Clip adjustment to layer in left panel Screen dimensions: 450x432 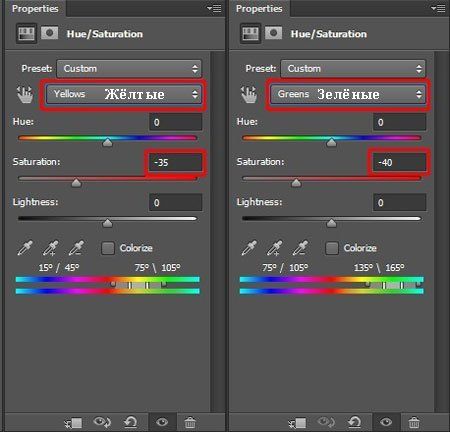coord(73,423)
